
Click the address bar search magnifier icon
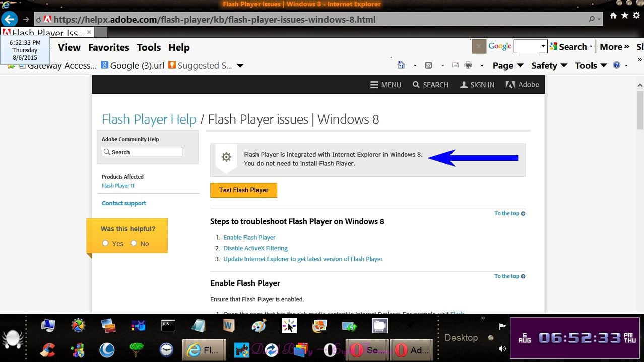click(591, 19)
